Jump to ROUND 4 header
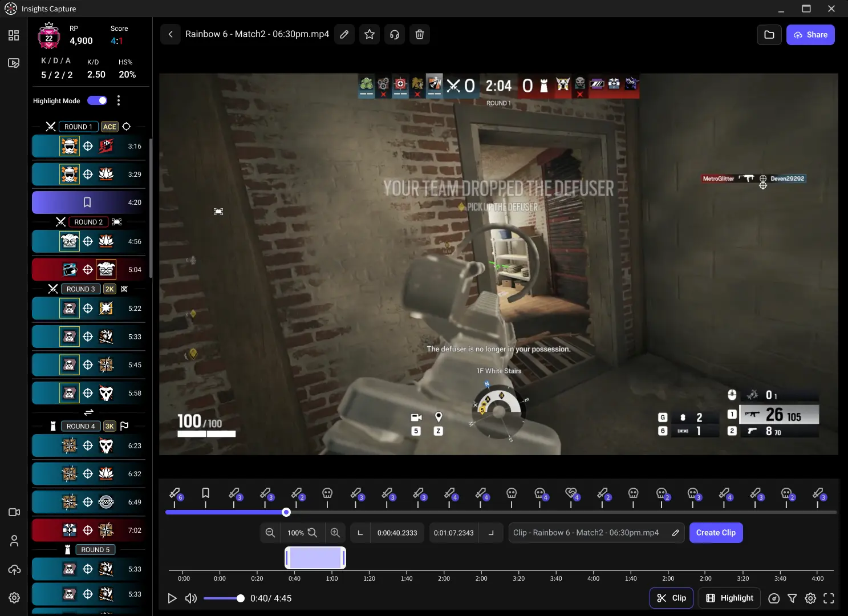This screenshot has width=848, height=616. tap(81, 426)
